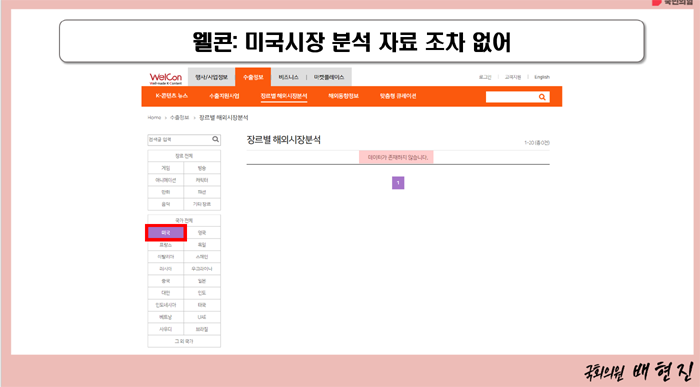Image resolution: width=700 pixels, height=387 pixels.
Task: Select the 수출정보 tab
Action: click(x=253, y=77)
